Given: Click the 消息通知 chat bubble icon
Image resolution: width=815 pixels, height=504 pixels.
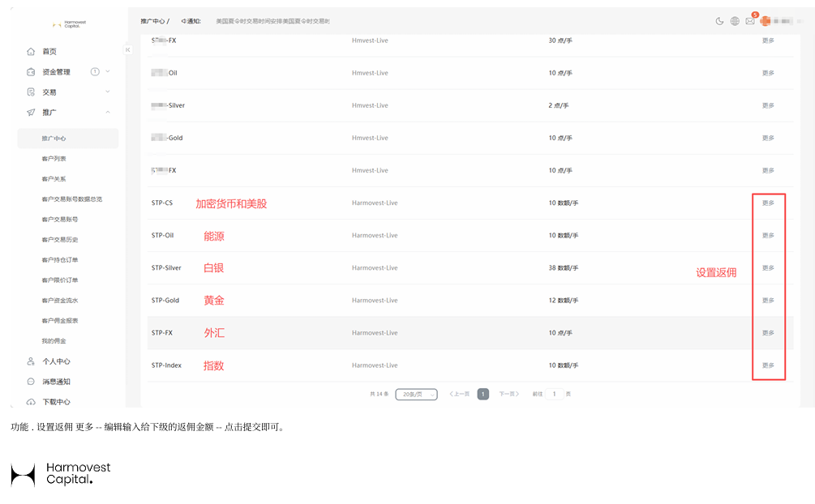Looking at the screenshot, I should point(31,382).
